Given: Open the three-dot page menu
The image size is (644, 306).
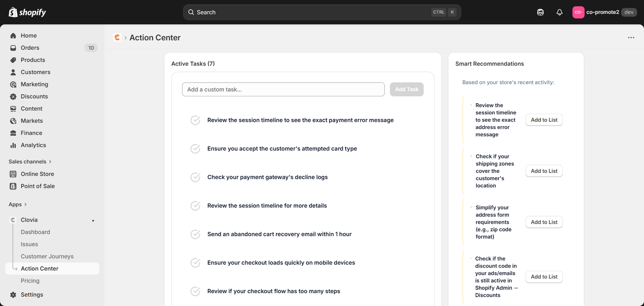Looking at the screenshot, I should pyautogui.click(x=631, y=37).
